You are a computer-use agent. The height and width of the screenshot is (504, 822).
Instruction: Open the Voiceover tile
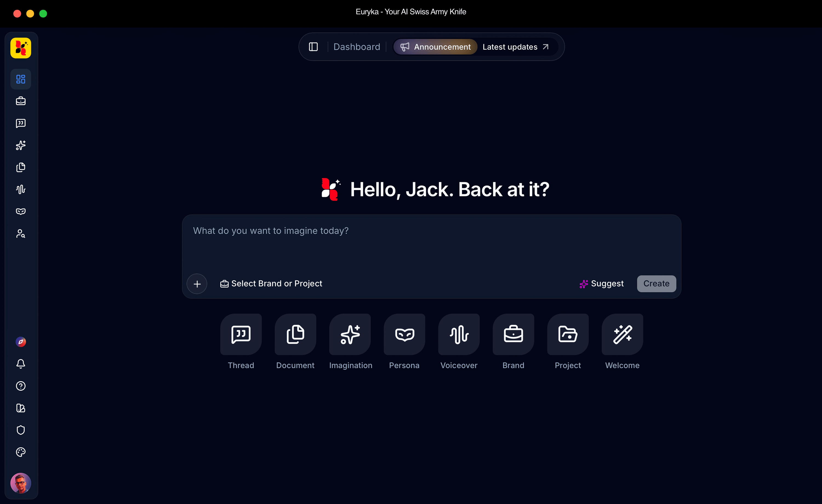pos(459,334)
